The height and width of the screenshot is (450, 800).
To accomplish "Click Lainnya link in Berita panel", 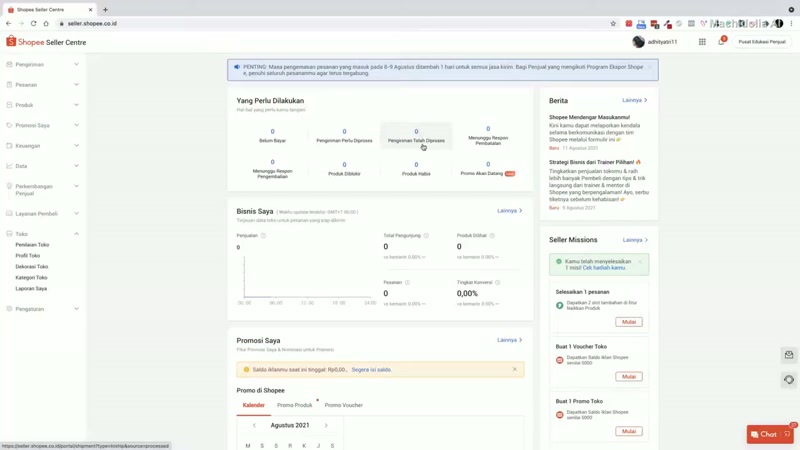I will click(635, 100).
